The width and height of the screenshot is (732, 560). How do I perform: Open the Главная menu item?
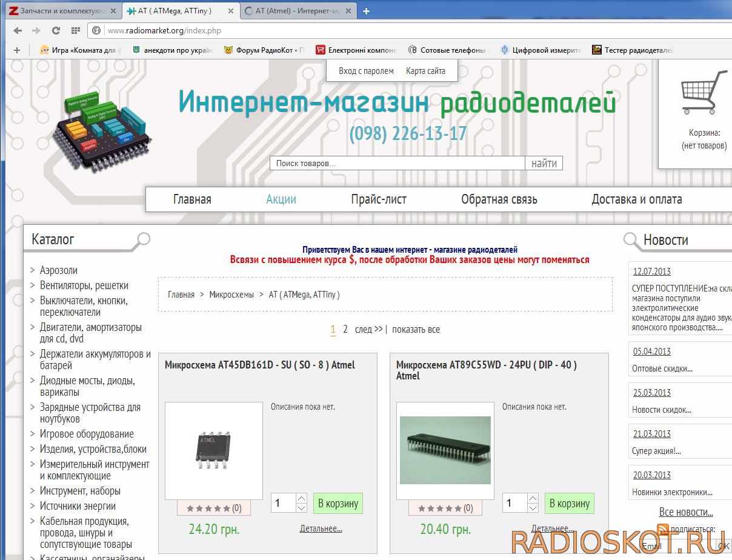(192, 199)
